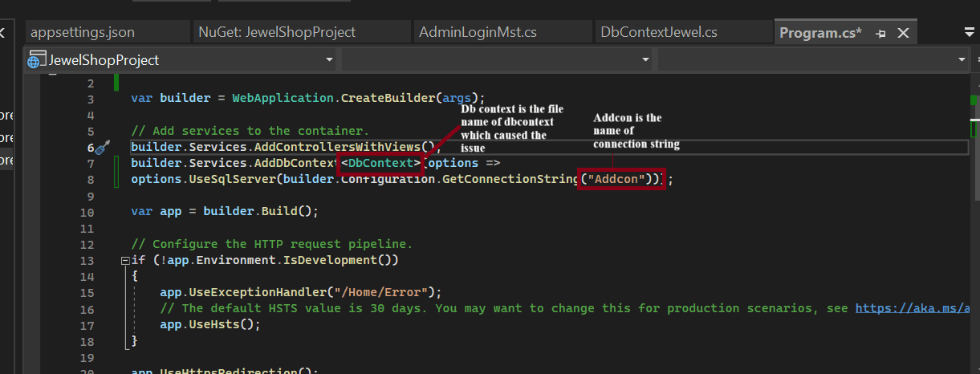Switch to the appsettings.json tab
980x374 pixels.
[x=83, y=32]
